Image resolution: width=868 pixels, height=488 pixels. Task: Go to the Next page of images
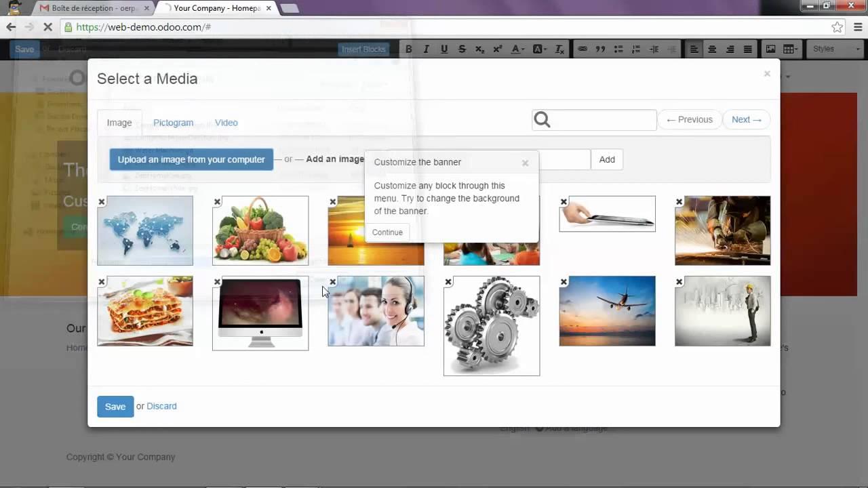[x=746, y=119]
